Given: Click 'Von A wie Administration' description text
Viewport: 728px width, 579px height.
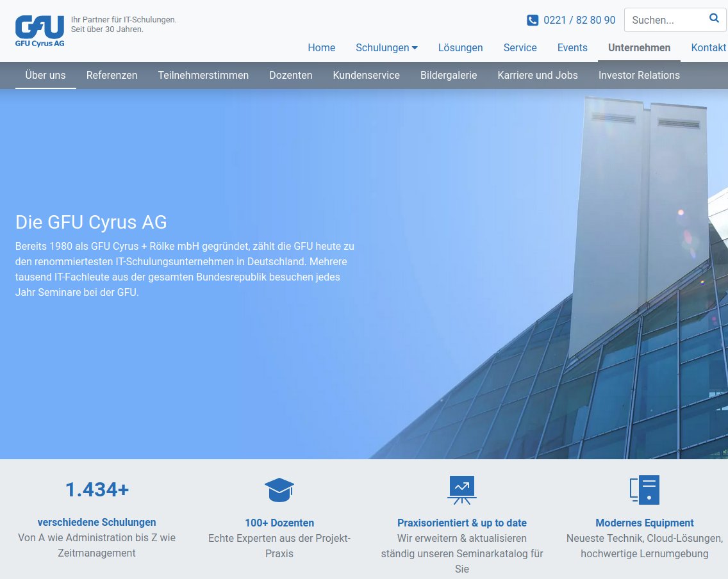Looking at the screenshot, I should (x=97, y=545).
